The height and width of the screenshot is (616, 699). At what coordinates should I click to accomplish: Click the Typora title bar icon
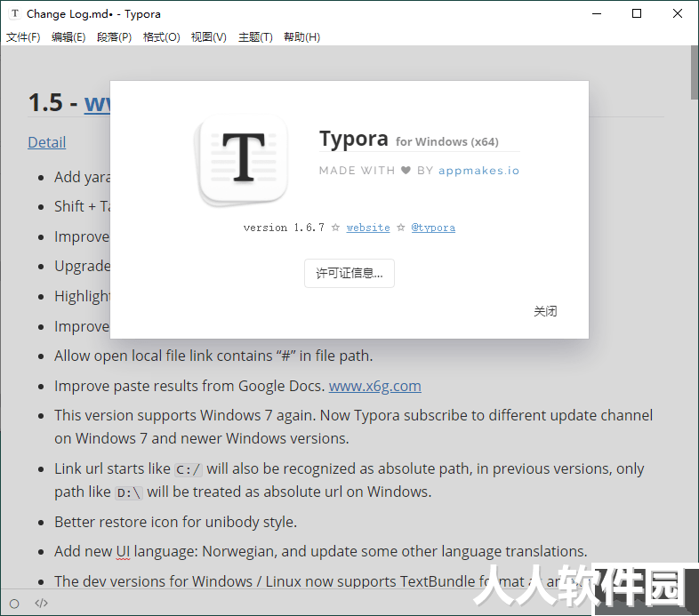coord(15,14)
